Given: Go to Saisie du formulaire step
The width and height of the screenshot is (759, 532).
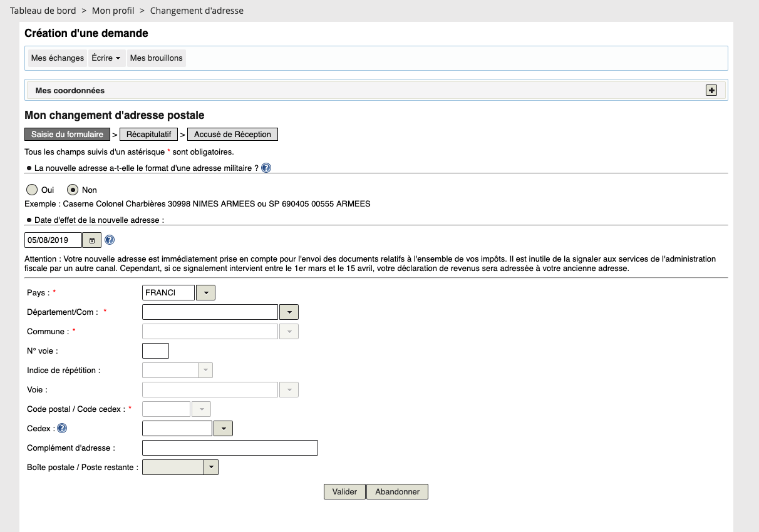Looking at the screenshot, I should [x=68, y=135].
